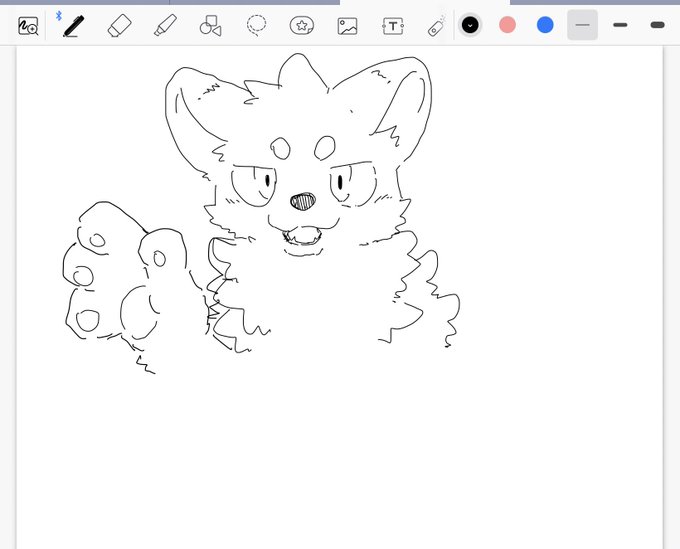Select the thickest stroke width
The width and height of the screenshot is (680, 549).
point(657,25)
